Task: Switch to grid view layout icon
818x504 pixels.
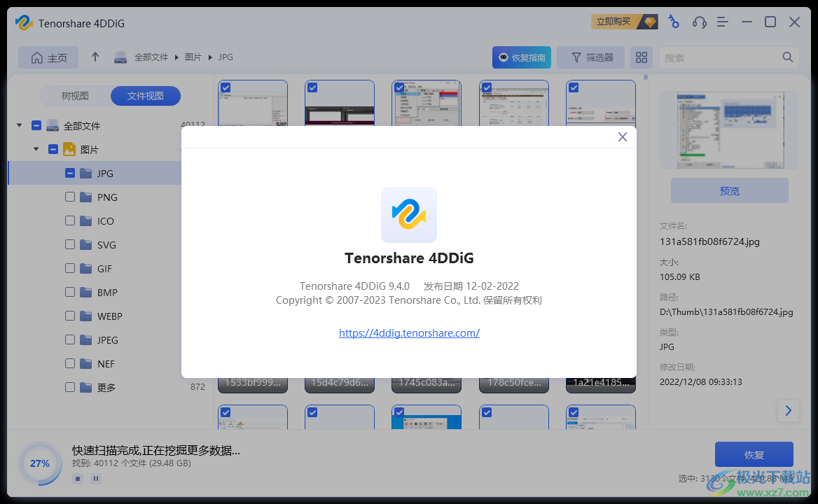Action: point(641,58)
